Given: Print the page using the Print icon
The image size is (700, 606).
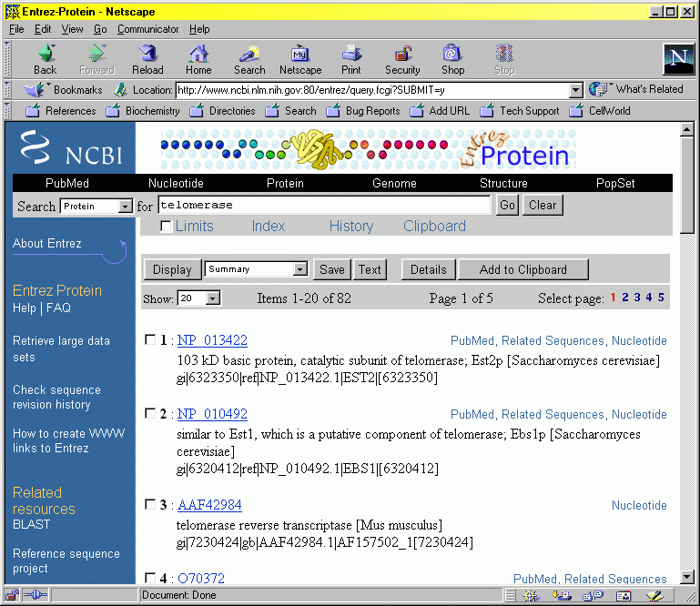Looking at the screenshot, I should [351, 54].
